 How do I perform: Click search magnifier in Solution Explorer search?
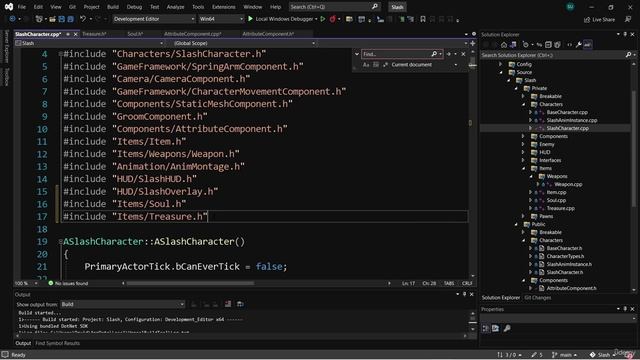click(x=629, y=55)
